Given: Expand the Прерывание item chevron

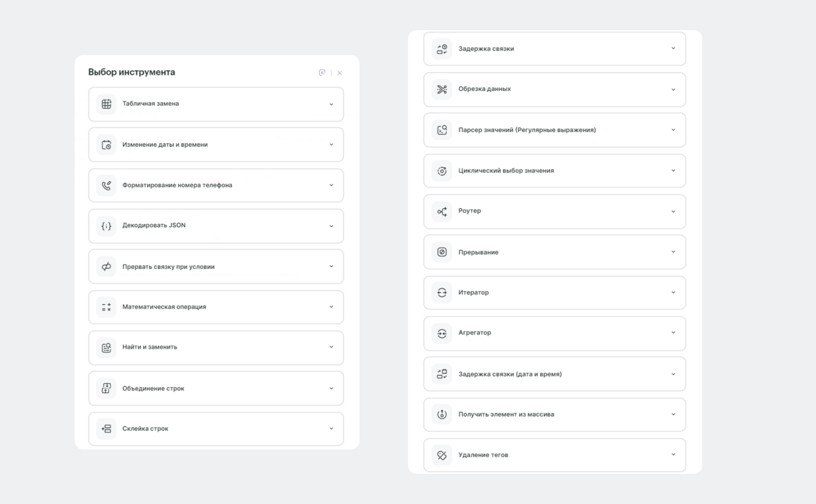Looking at the screenshot, I should [x=673, y=252].
